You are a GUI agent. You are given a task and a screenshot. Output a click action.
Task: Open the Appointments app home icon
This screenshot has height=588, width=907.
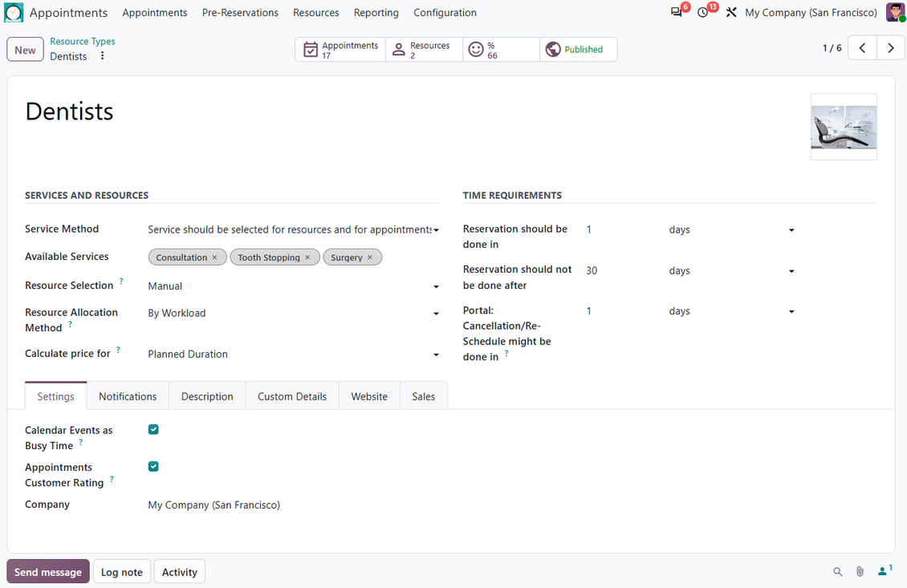pos(14,12)
